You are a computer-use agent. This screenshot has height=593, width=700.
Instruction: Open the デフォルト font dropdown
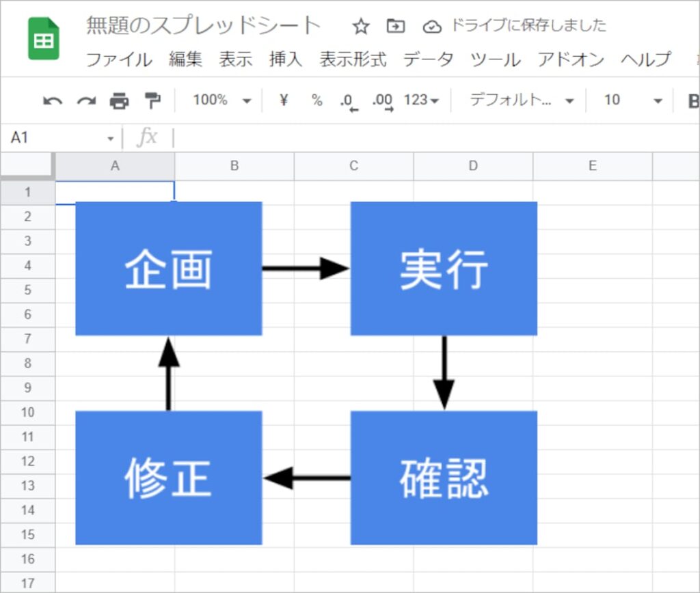tap(522, 100)
